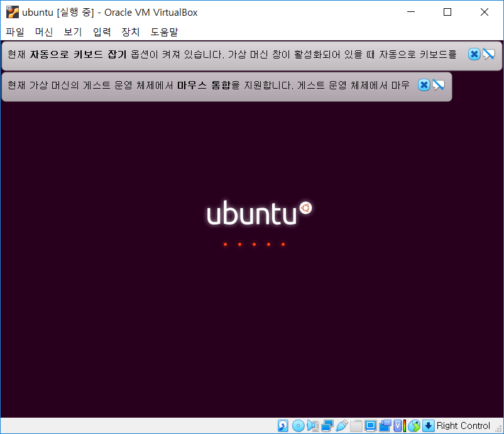This screenshot has height=434, width=504.
Task: Click the shared folders status icon
Action: coord(356,426)
